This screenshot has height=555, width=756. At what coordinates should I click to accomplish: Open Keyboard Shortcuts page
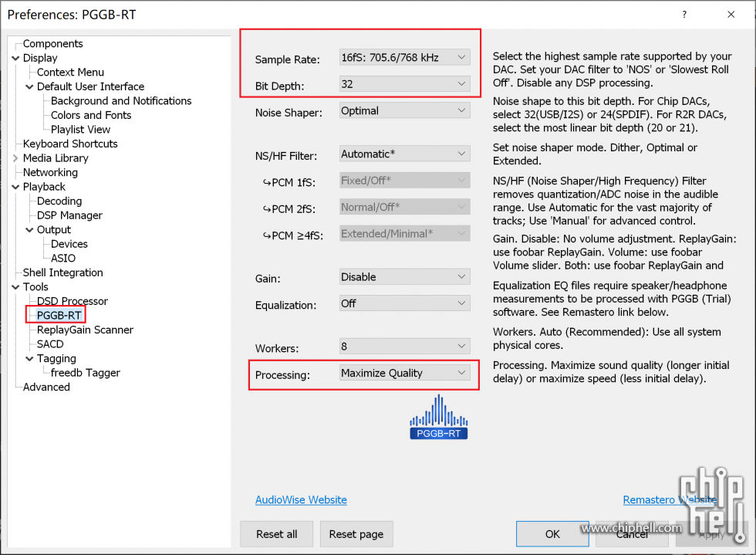(x=70, y=144)
